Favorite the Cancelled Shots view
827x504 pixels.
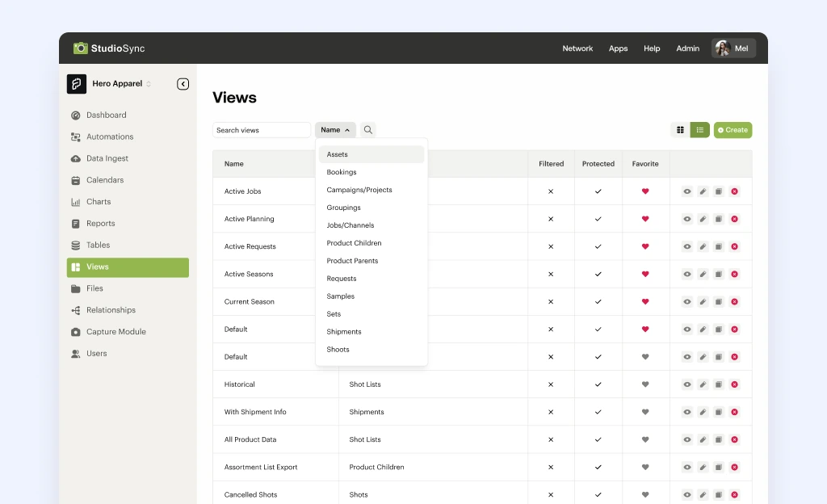click(x=645, y=494)
